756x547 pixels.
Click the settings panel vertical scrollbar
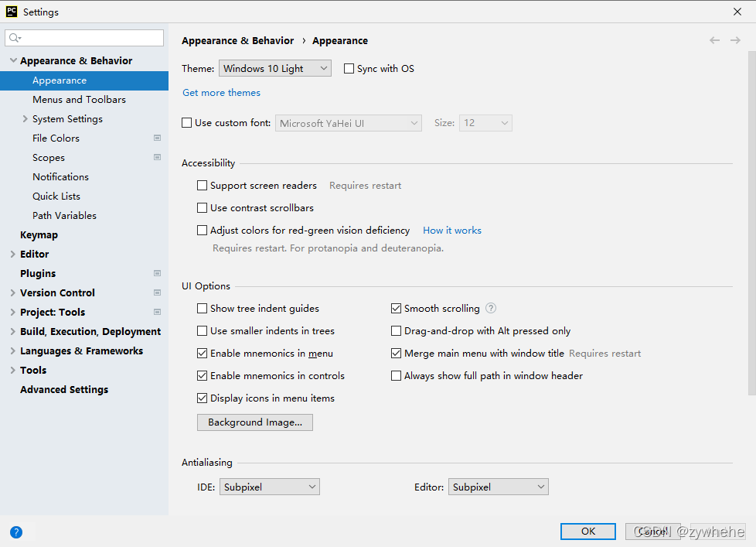point(751,222)
